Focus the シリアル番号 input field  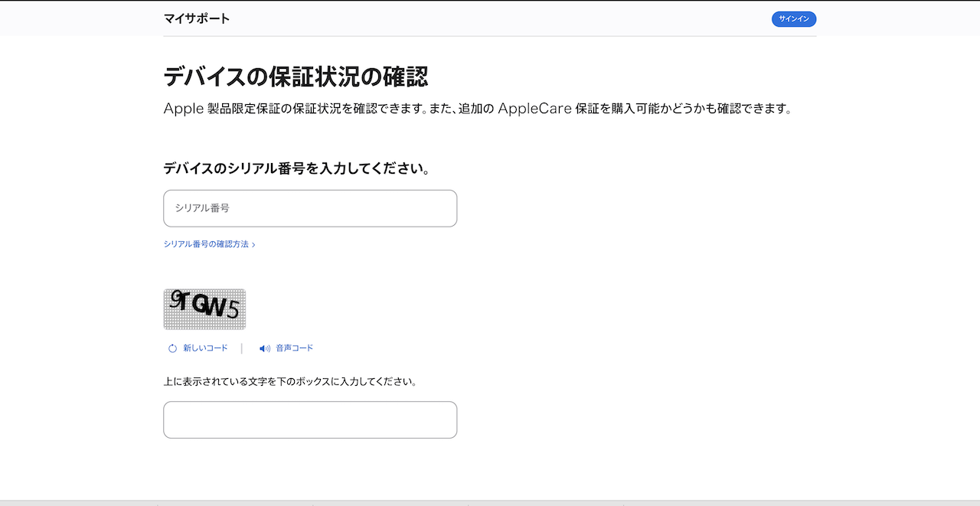coord(310,208)
